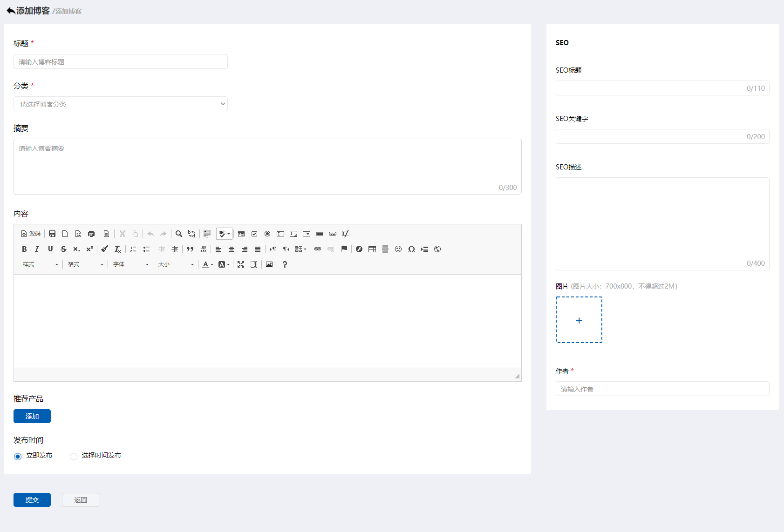Viewport: 784px width, 532px height.
Task: Open the text color picker
Action: pyautogui.click(x=208, y=264)
